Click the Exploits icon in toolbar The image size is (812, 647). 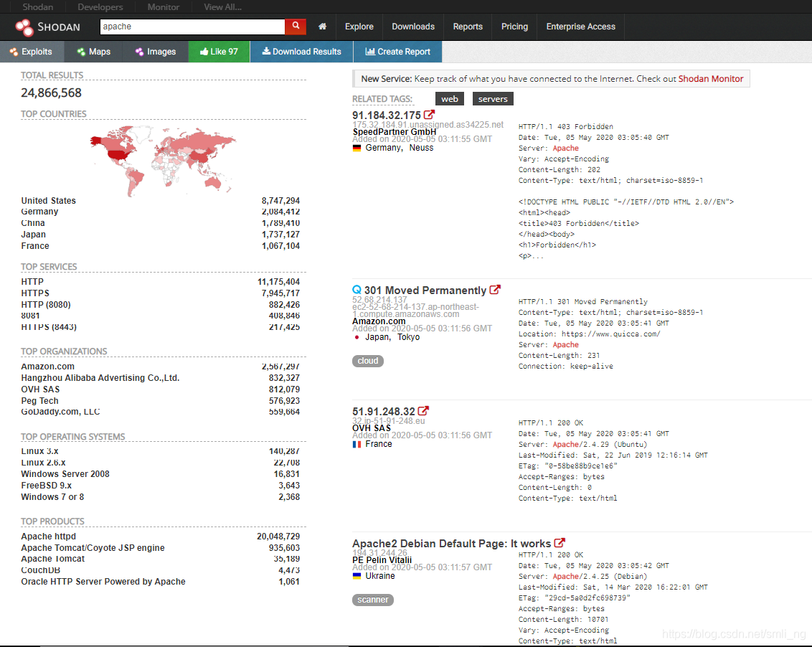(14, 52)
